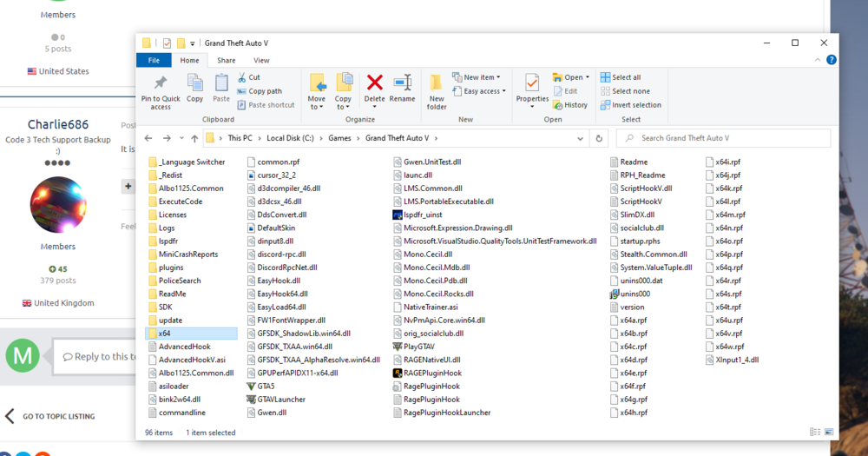Viewport: 868px width, 456px height.
Task: Switch to details view layout icon
Action: pyautogui.click(x=815, y=433)
